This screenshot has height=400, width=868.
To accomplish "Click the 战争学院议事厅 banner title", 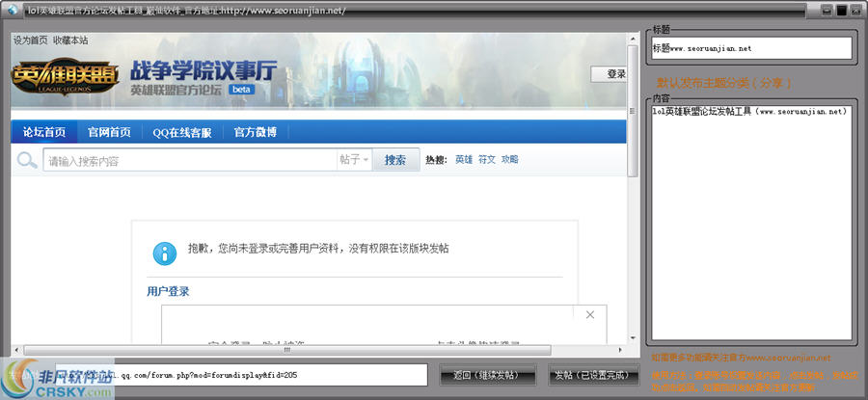I will click(203, 70).
